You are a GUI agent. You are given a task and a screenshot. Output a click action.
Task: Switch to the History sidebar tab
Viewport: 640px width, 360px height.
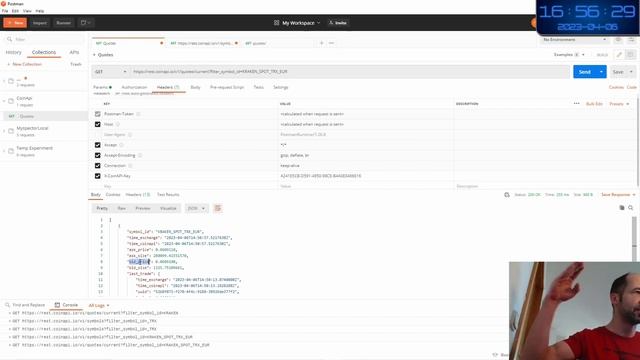pos(13,52)
